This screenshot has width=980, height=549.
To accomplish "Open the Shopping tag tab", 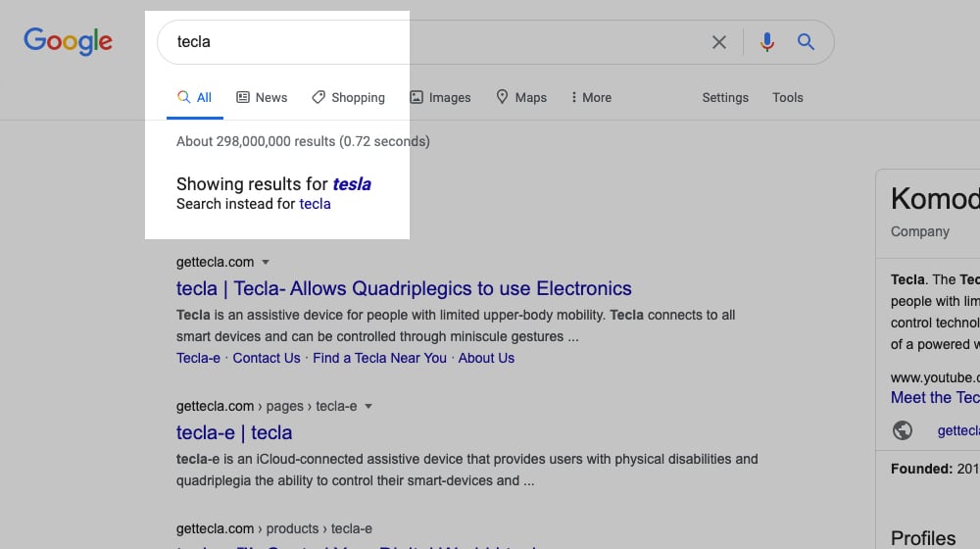I will [x=348, y=97].
